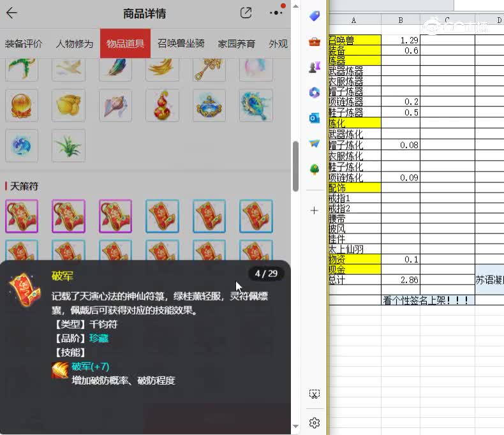Open Microsoft 365 sidebar icon
This screenshot has height=435, width=504.
315,92
